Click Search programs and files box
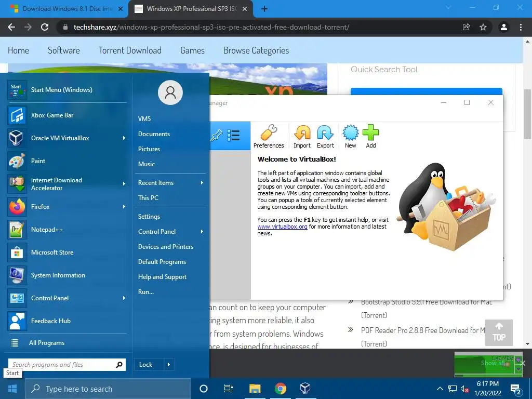Screen dimensions: 532x399 (x=67, y=365)
